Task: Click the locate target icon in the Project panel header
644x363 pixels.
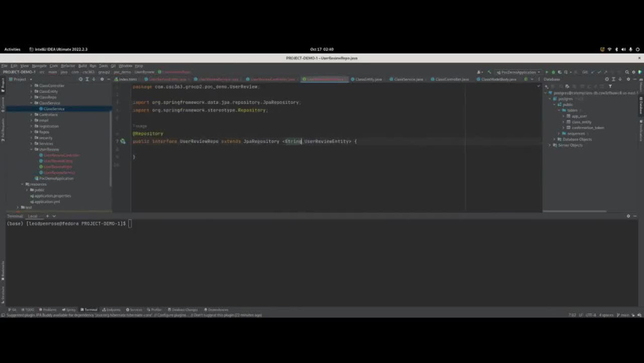Action: tap(80, 79)
